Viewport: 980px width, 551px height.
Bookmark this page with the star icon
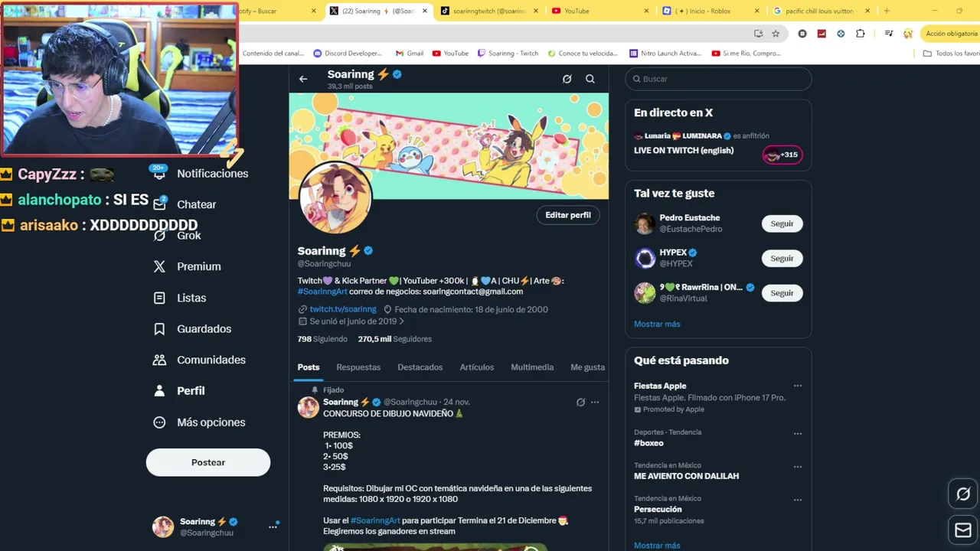tap(776, 34)
